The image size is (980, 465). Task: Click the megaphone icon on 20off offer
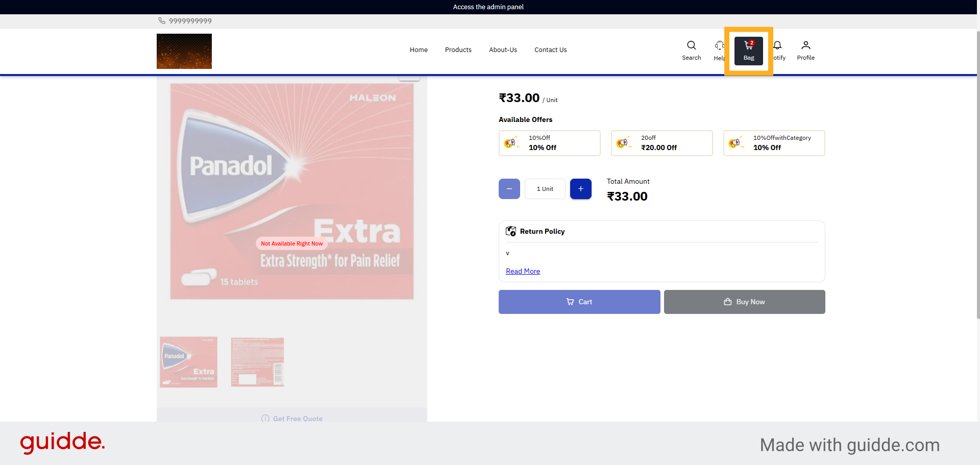pos(624,143)
